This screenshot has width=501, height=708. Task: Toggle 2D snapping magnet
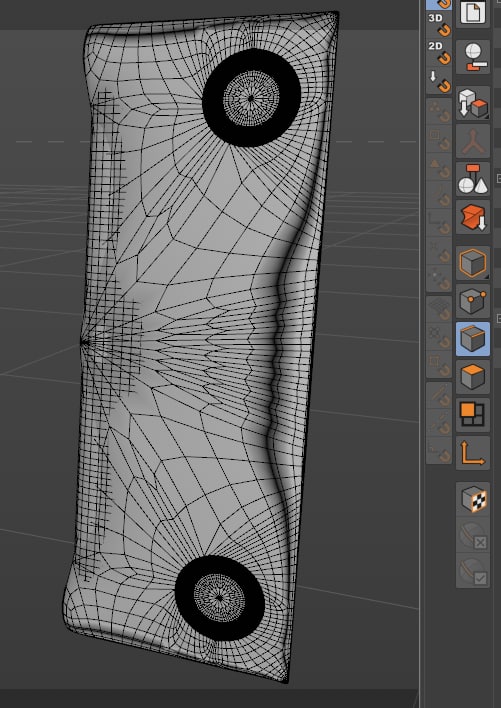439,53
